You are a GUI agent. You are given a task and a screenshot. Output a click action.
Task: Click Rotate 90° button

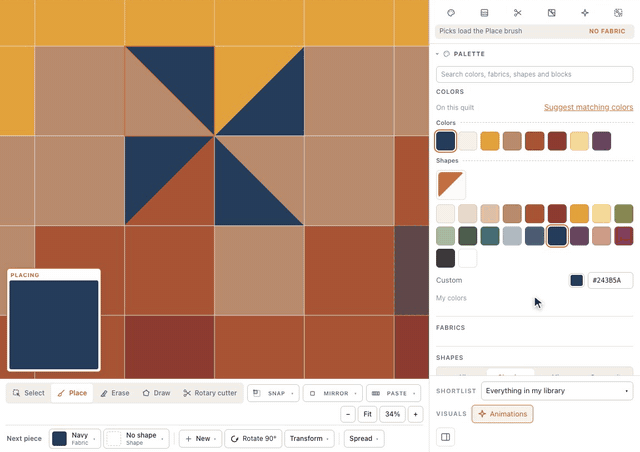253,439
